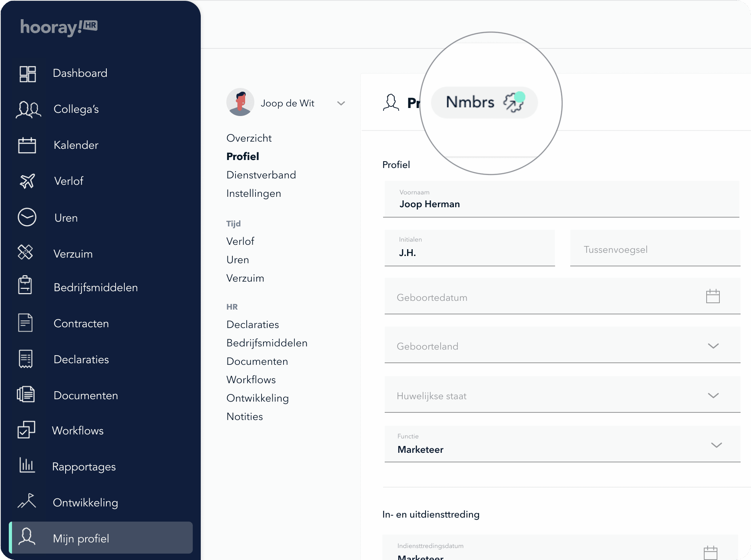751x560 pixels.
Task: Select Bedrijfsmiddelen in main sidebar
Action: [96, 288]
